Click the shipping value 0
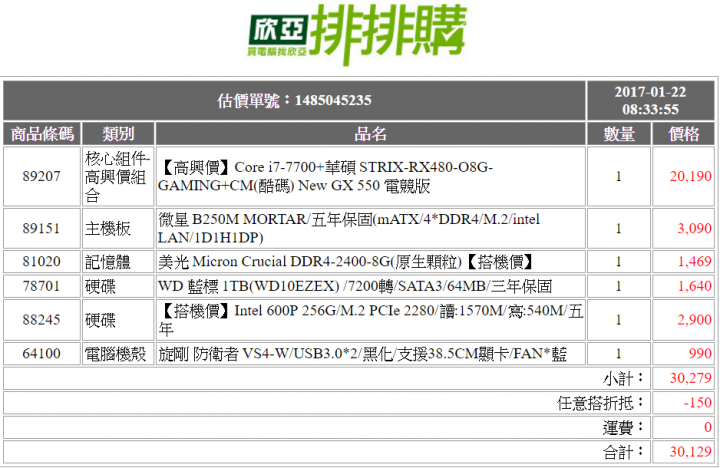720x468 pixels. coord(708,427)
